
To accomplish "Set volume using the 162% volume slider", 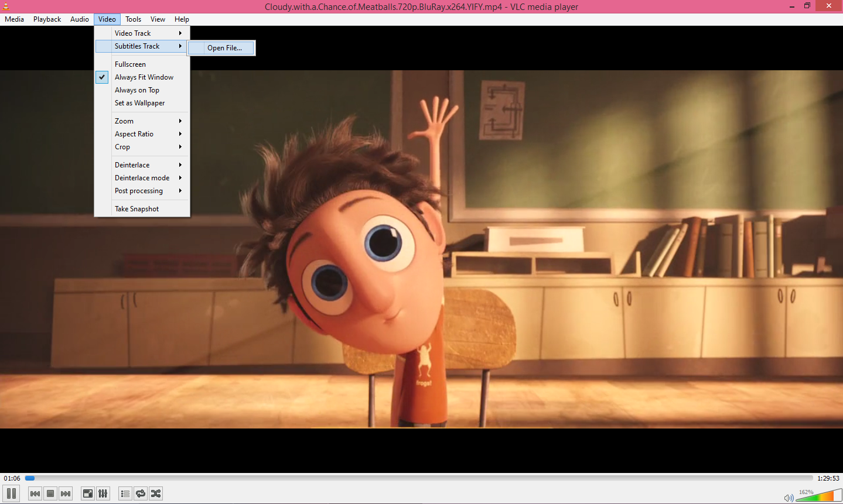I will pyautogui.click(x=818, y=495).
